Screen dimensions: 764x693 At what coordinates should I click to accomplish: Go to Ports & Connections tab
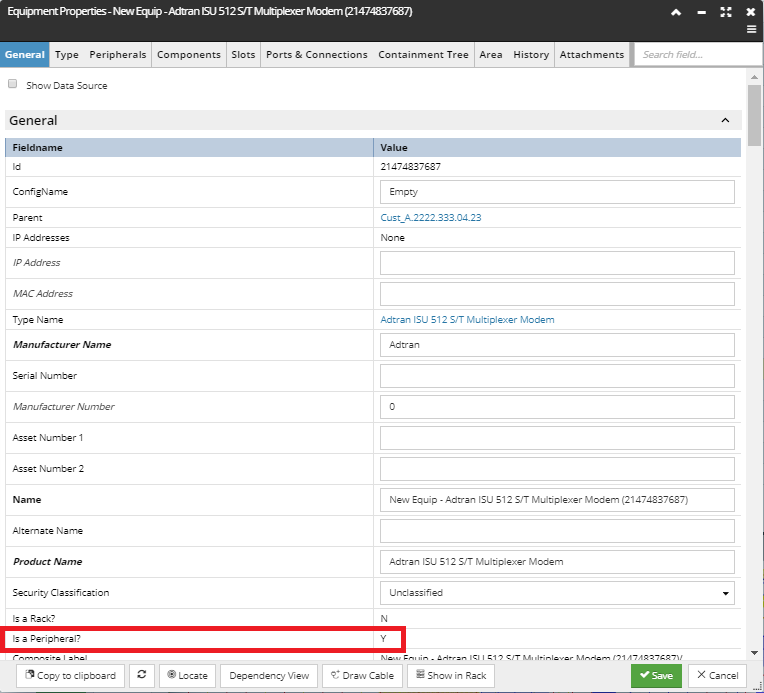[317, 55]
